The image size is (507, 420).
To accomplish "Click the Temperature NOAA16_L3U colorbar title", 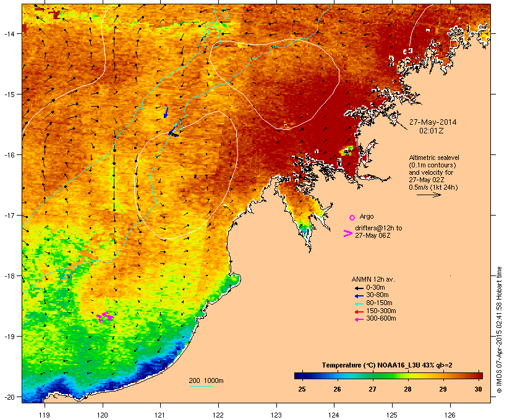I will [x=387, y=366].
